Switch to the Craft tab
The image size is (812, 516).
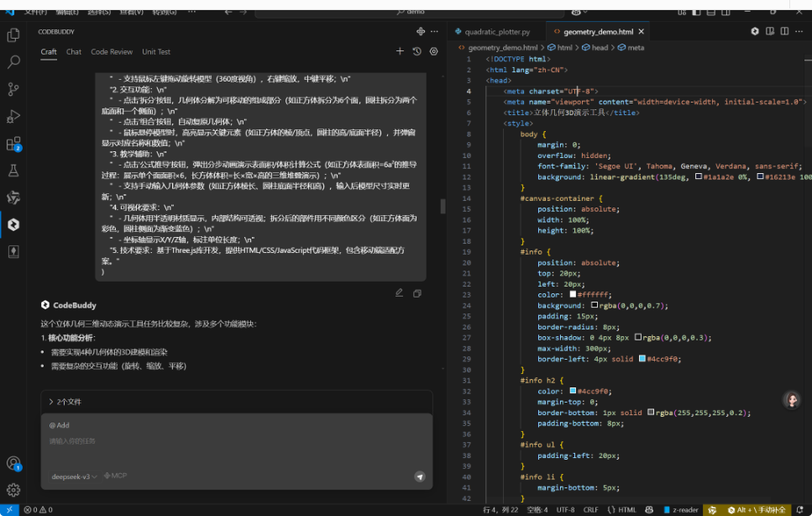[49, 52]
